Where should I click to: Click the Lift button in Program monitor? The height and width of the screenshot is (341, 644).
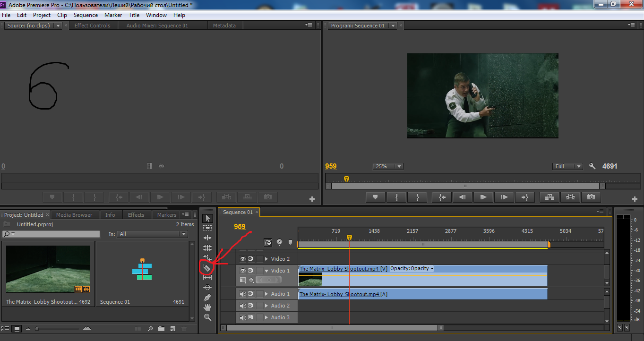point(550,197)
